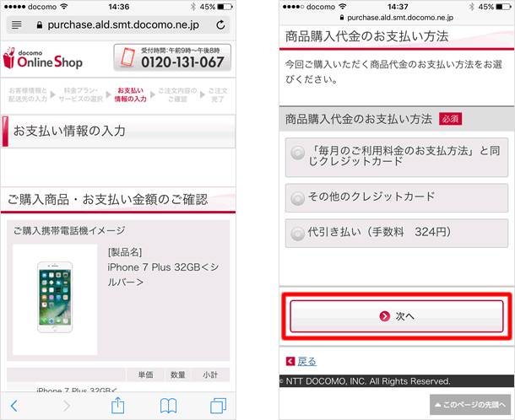Go back with Safari back arrow
This screenshot has height=420, width=515.
14,406
